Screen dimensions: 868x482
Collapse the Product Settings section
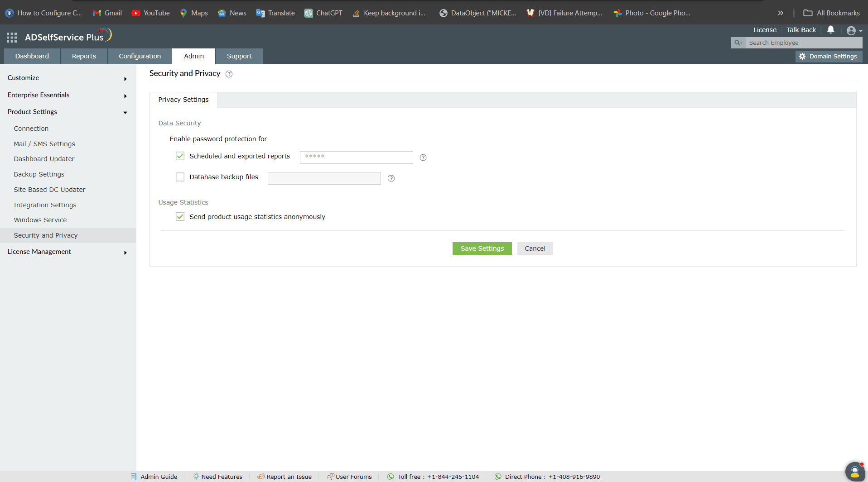pos(68,112)
